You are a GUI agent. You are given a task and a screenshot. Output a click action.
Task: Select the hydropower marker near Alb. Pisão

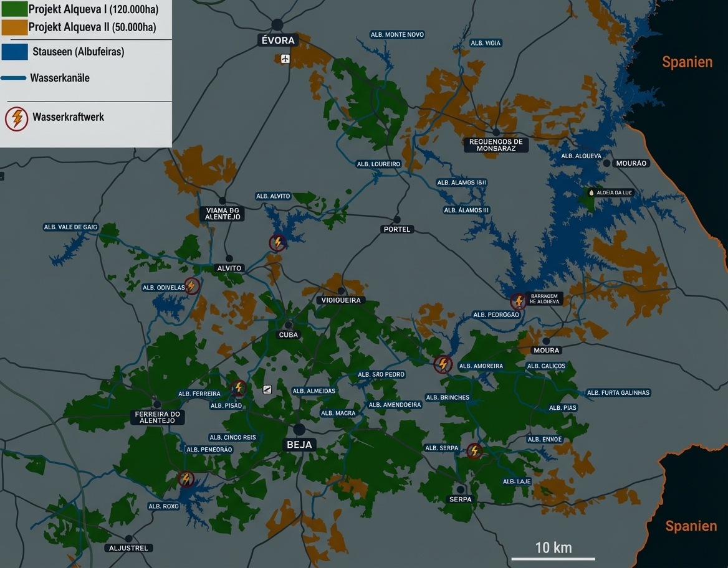tap(239, 388)
